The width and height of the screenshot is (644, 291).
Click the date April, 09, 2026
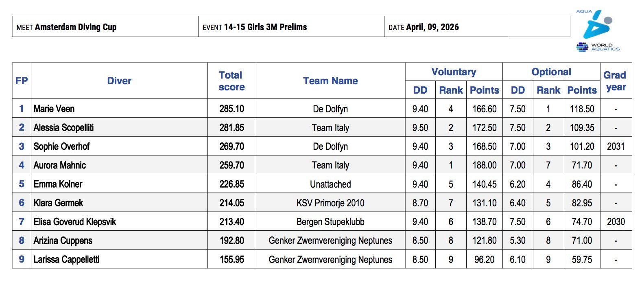coord(432,27)
